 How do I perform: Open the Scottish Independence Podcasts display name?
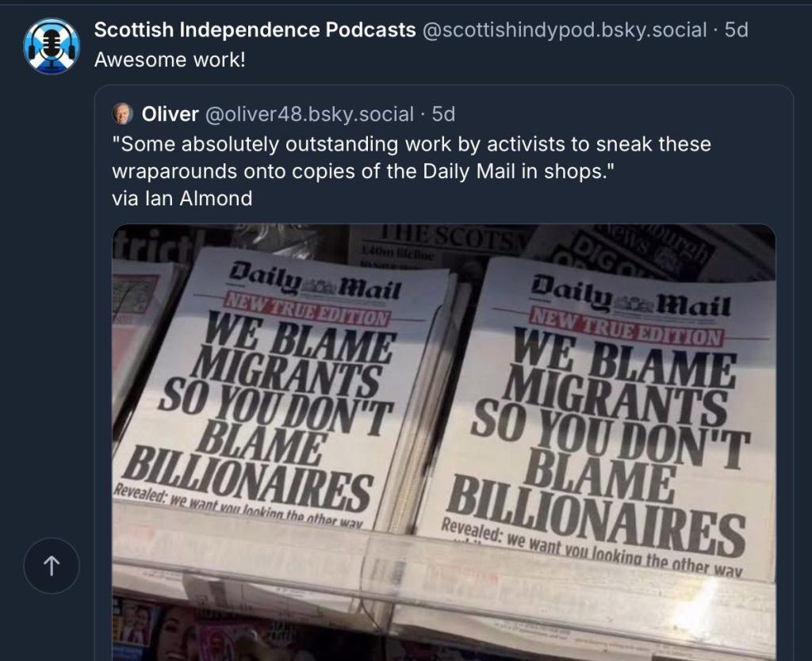pos(255,30)
